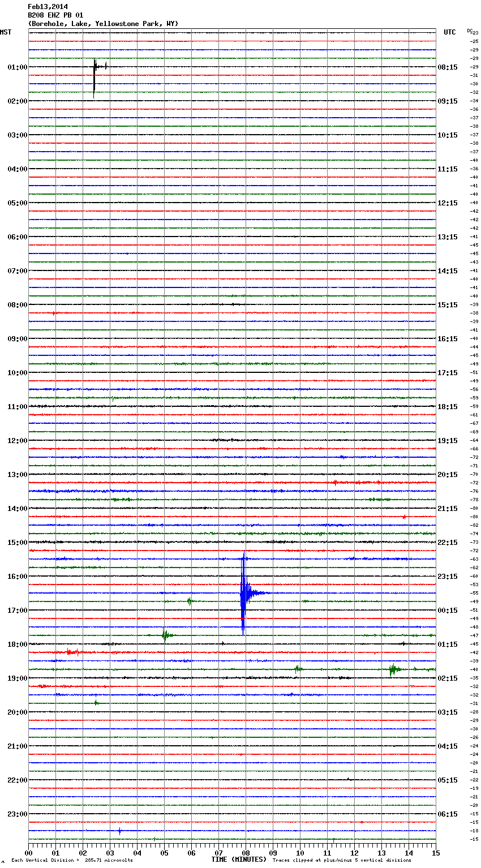This screenshot has width=481, height=868.
Task: Select the 01:00 MST time label
Action: click(18, 67)
